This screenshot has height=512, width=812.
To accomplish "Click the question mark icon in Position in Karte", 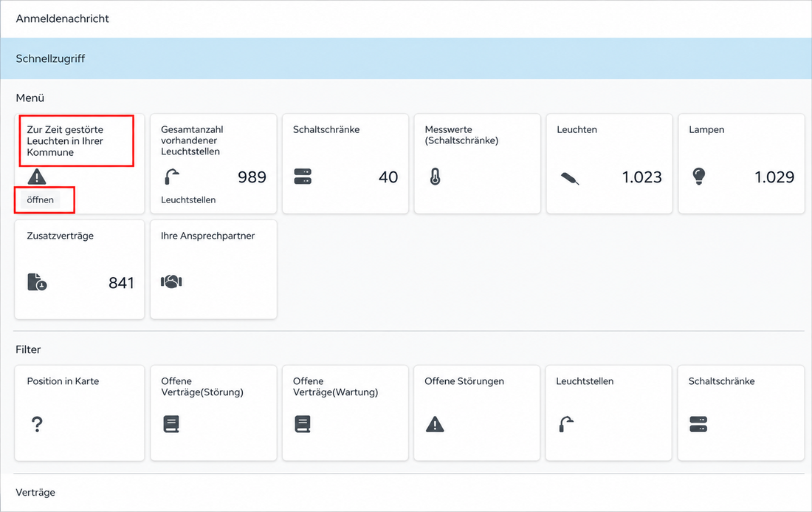I will pyautogui.click(x=37, y=424).
